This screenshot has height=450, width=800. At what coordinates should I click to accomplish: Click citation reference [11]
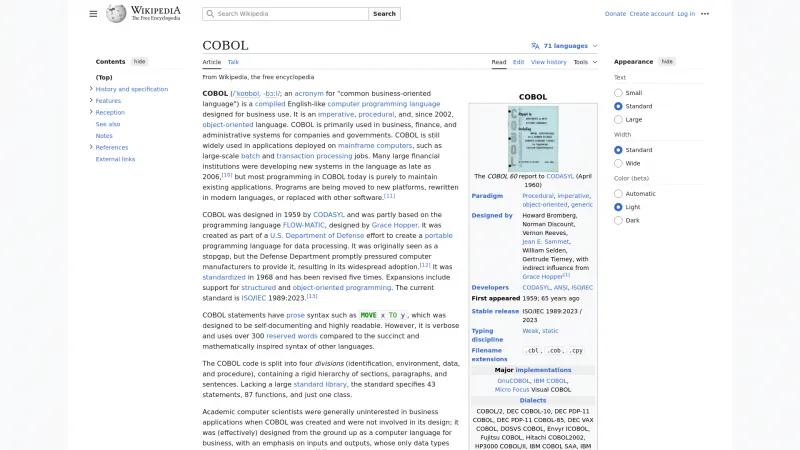pyautogui.click(x=389, y=196)
